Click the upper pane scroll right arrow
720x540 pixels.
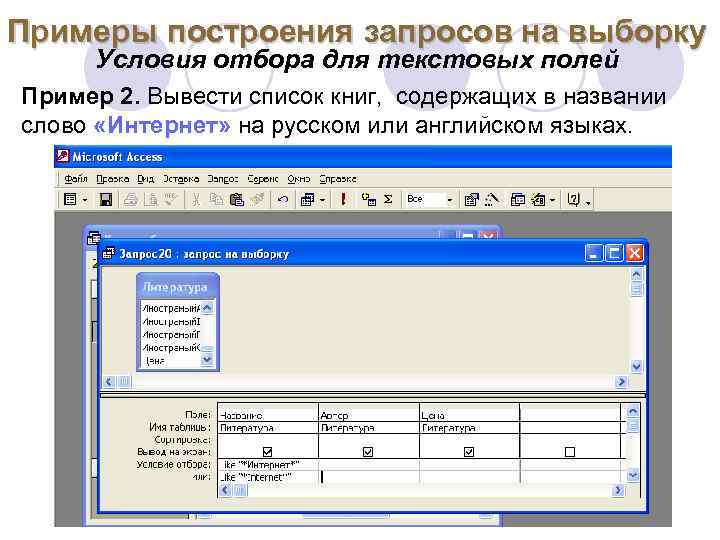(x=621, y=382)
